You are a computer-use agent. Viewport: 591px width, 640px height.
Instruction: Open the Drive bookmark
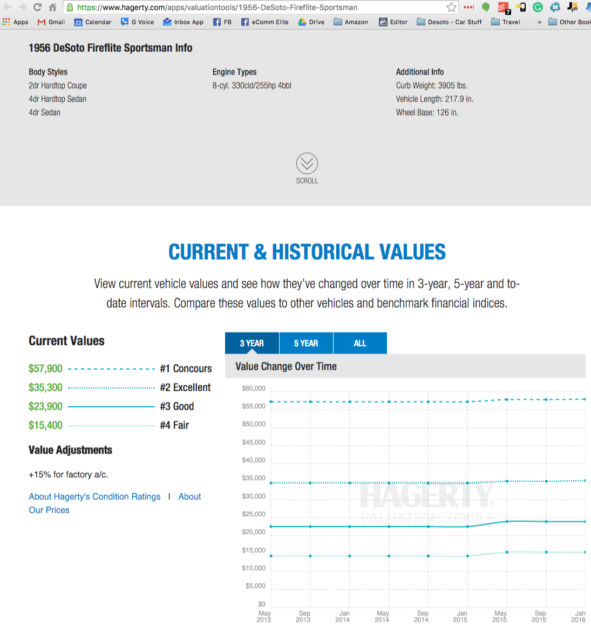click(311, 22)
